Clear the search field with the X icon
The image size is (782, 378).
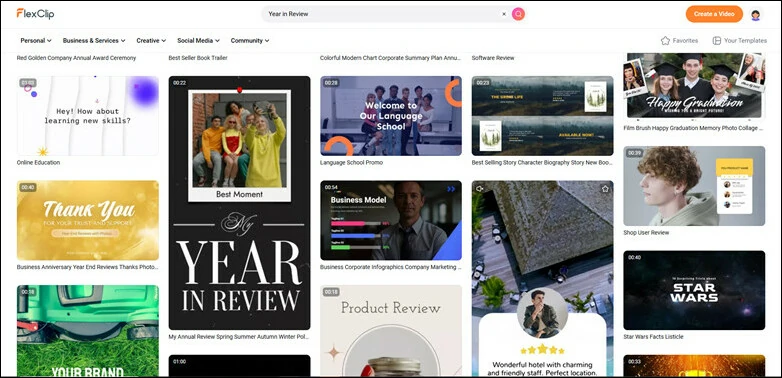point(504,14)
